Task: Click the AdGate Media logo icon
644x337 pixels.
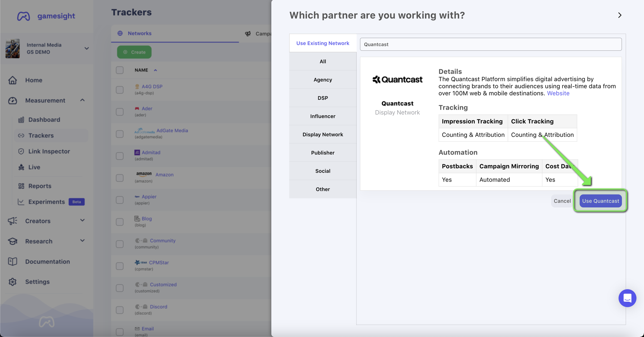Action: (145, 131)
